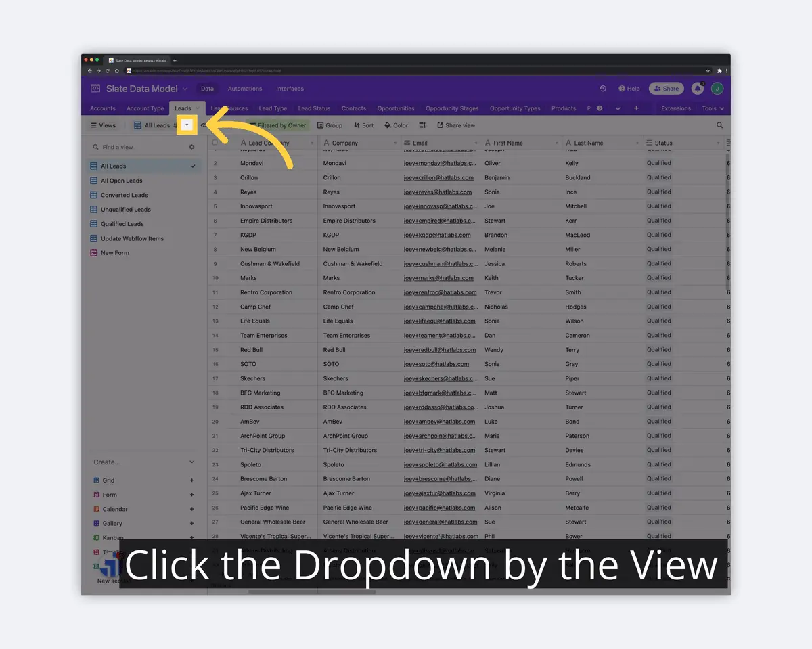Open browser extensions puzzle icon
This screenshot has height=649, width=812.
click(719, 70)
